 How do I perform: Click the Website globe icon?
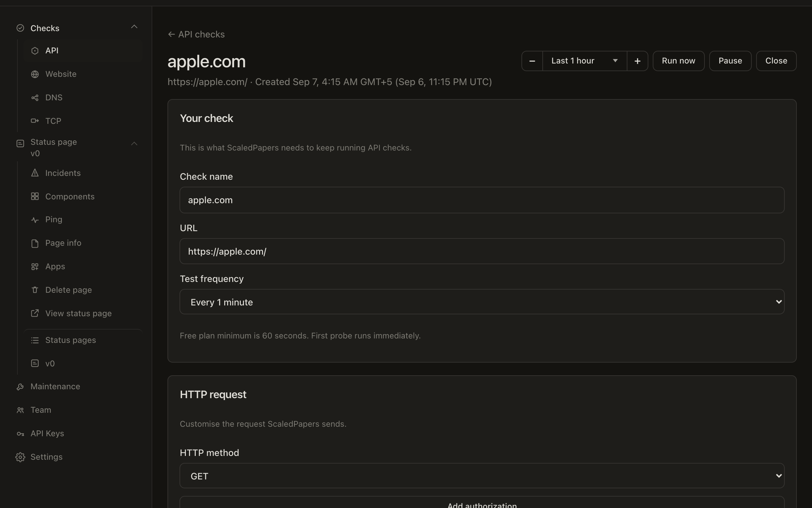(35, 74)
